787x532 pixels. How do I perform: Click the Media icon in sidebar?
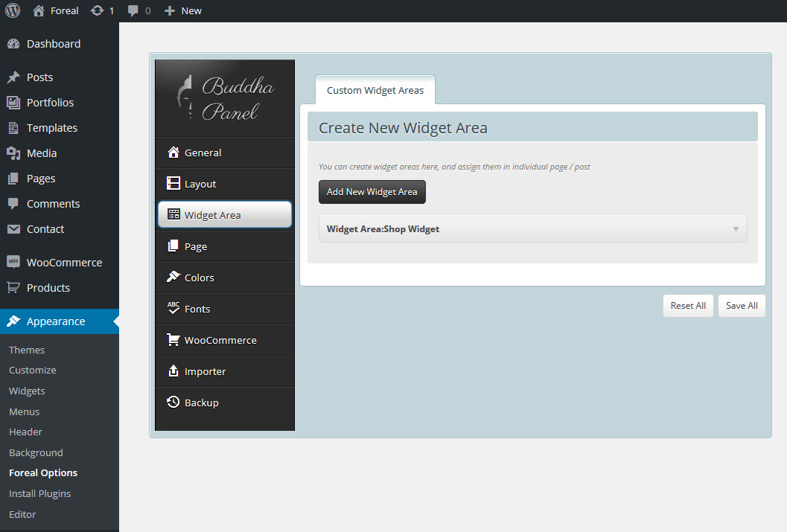coord(13,153)
